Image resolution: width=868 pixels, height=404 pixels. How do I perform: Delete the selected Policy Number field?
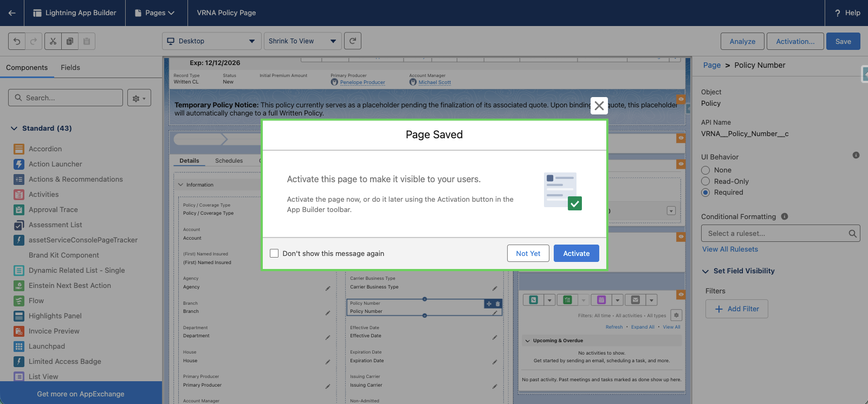click(498, 304)
